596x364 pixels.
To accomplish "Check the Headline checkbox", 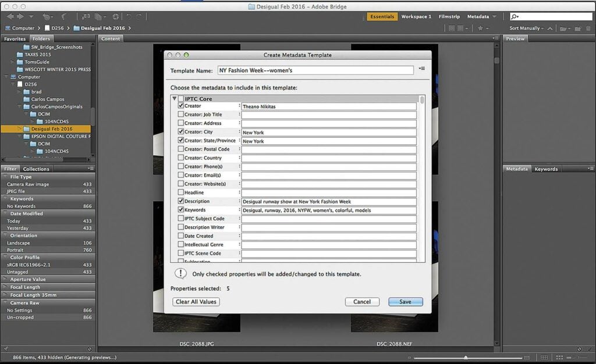I will pyautogui.click(x=181, y=192).
